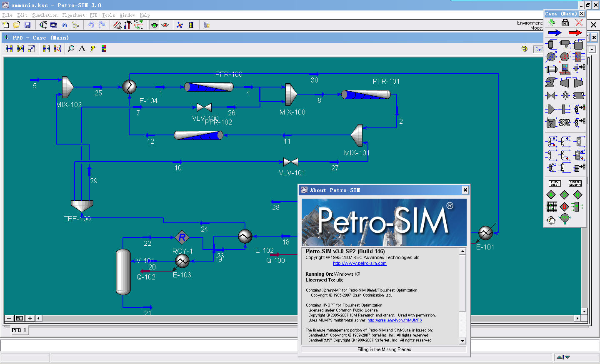
Task: Select the MIX-100 mixer on flowsheet
Action: point(291,95)
